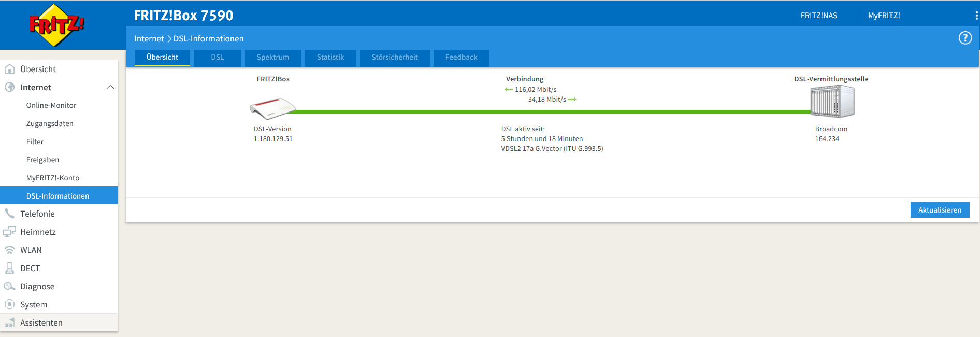Screen dimensions: 980x337
Task: Open the Statistik tab
Action: click(330, 57)
